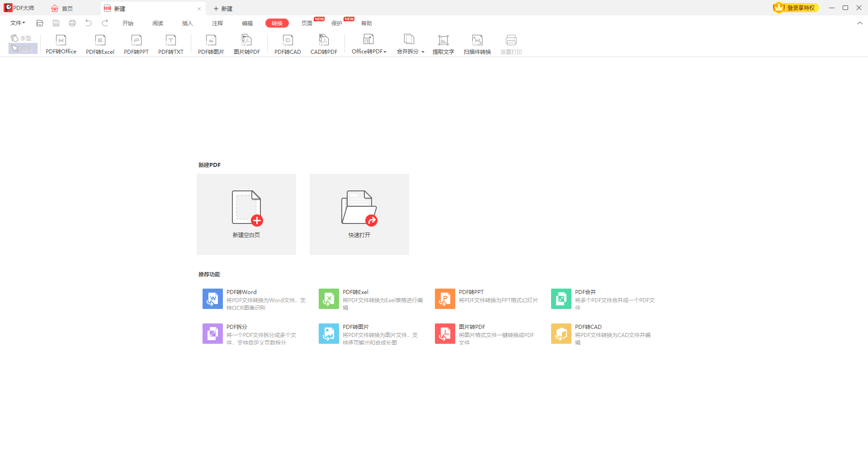Open the 图片转PDF toolbar tool
Image resolution: width=868 pixels, height=470 pixels.
pyautogui.click(x=247, y=44)
